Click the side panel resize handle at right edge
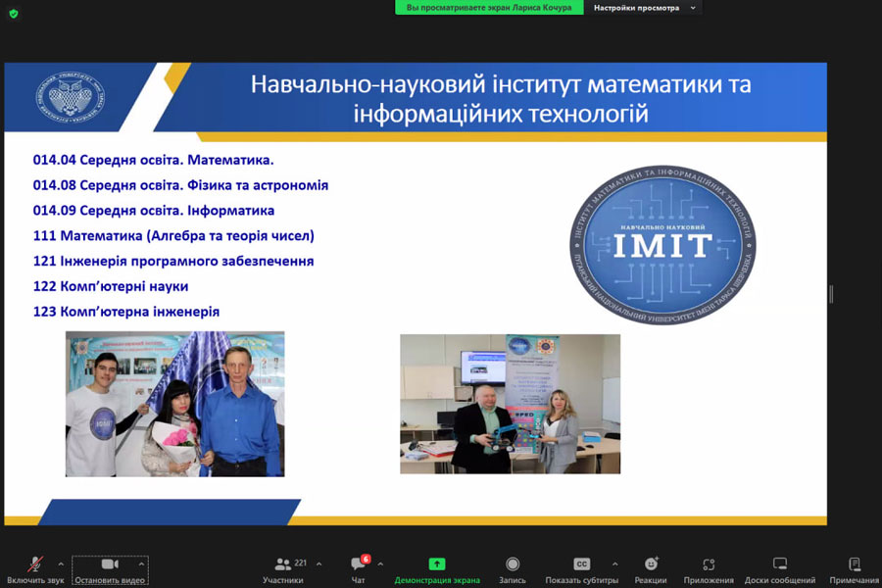This screenshot has height=588, width=882. pyautogui.click(x=831, y=294)
